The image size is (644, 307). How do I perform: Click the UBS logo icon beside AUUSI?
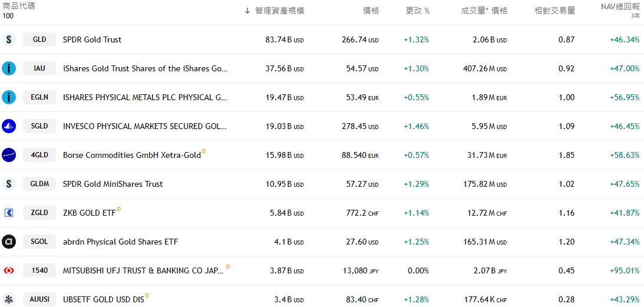pos(9,299)
